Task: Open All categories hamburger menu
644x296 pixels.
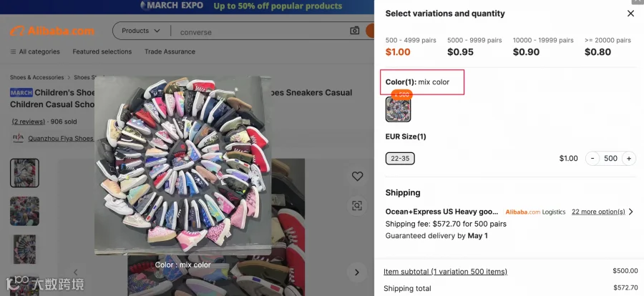Action: point(35,51)
